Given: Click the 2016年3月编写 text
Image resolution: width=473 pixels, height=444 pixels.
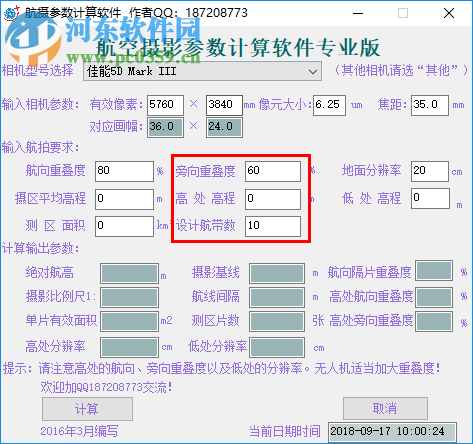Looking at the screenshot, I should point(79,431).
